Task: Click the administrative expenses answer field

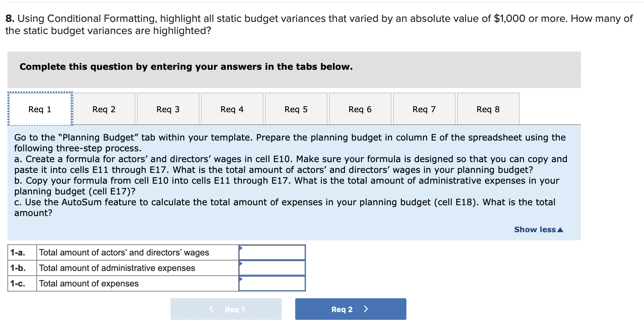Action: tap(272, 268)
